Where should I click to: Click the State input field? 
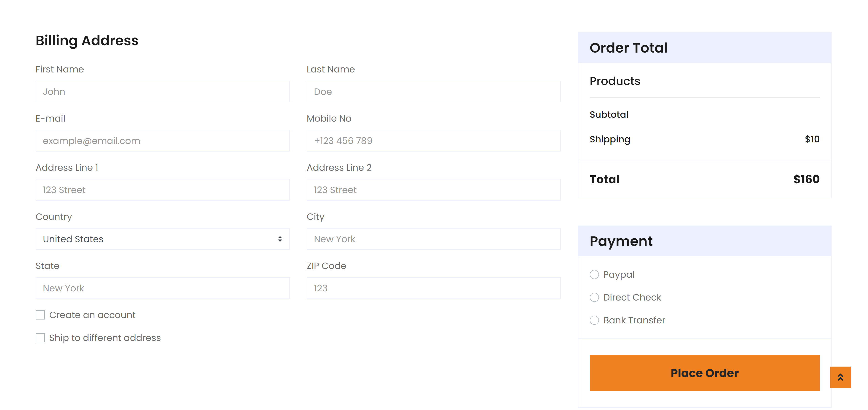tap(162, 288)
